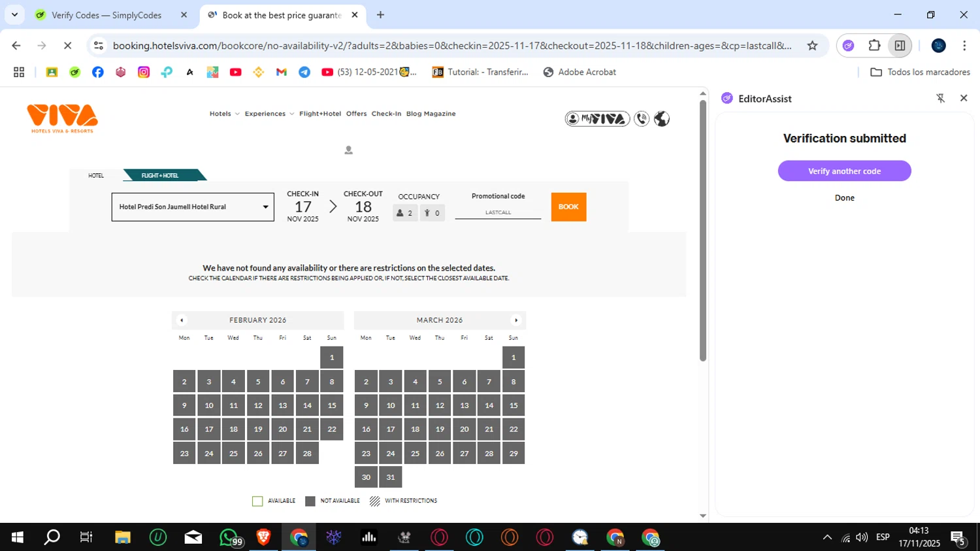The height and width of the screenshot is (551, 980).
Task: Open Windows taskbar search
Action: 52,537
